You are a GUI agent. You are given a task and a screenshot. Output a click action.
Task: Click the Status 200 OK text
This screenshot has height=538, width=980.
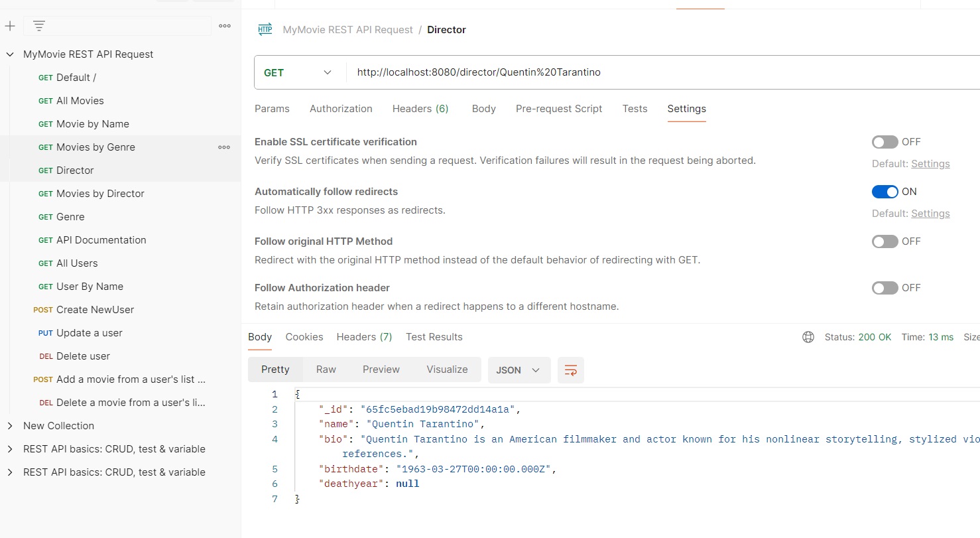pos(858,337)
